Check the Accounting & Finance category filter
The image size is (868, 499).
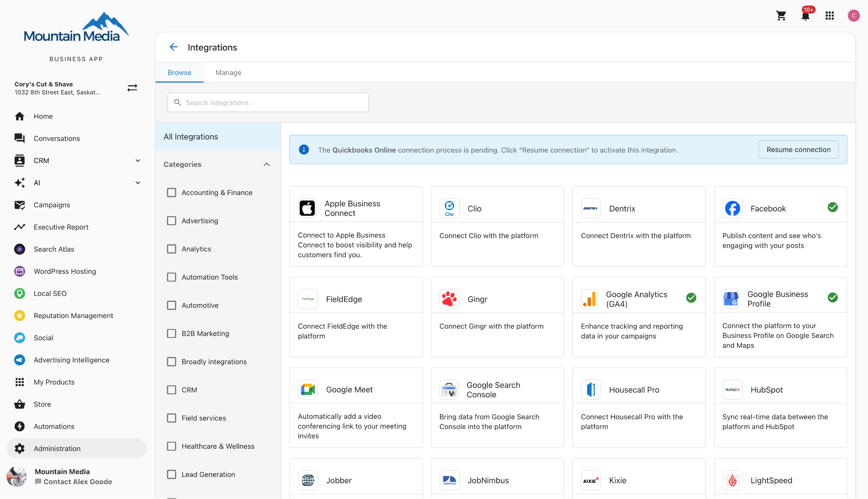click(171, 192)
